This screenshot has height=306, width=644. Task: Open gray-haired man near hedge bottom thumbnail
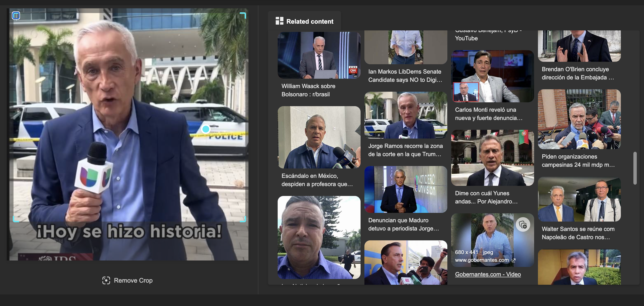(579, 267)
